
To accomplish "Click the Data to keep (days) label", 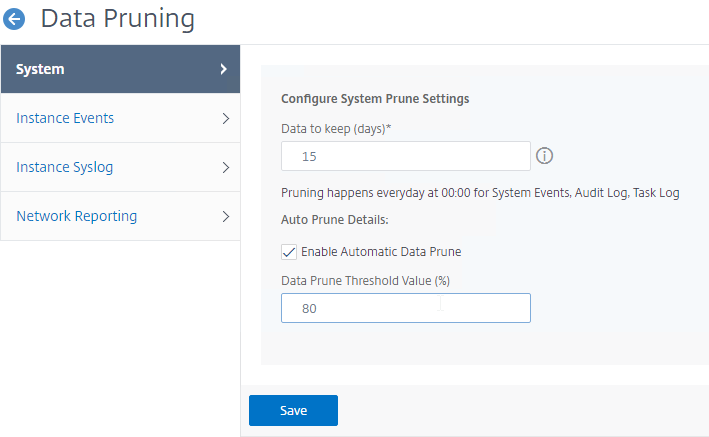I will [336, 129].
